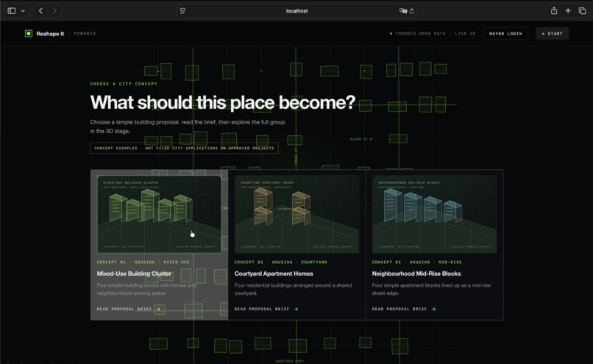Show the tab overview icon
593x364 pixels.
pos(583,10)
